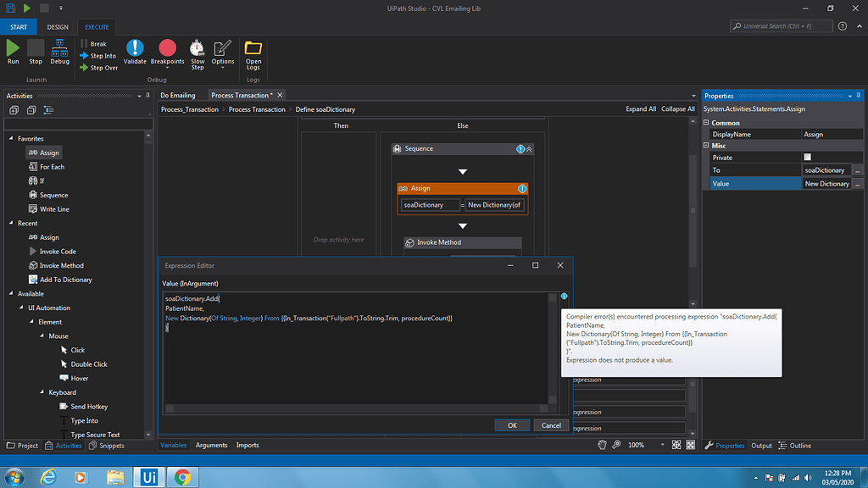
Task: Click the Validate icon
Action: (135, 48)
